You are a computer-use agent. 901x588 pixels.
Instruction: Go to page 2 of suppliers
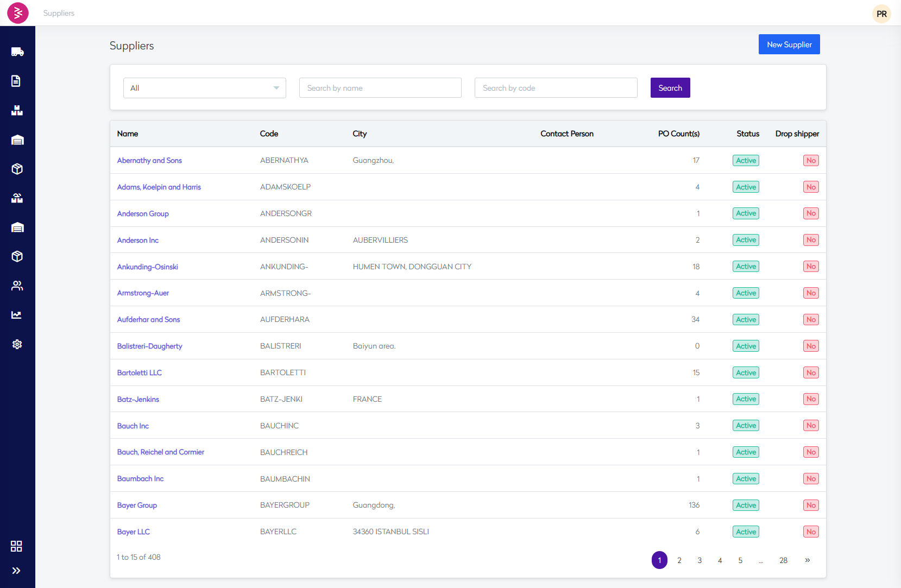(x=679, y=560)
